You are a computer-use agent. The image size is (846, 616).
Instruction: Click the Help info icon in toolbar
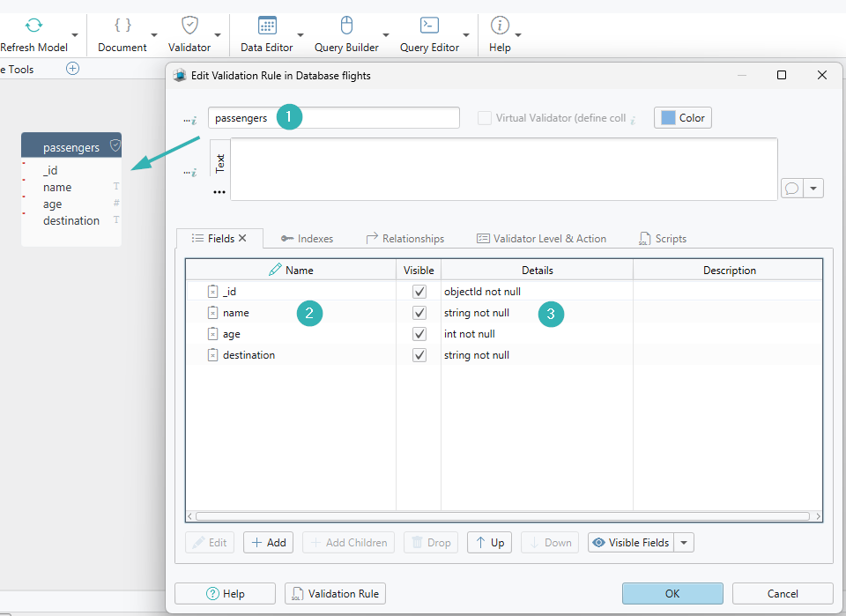[500, 25]
